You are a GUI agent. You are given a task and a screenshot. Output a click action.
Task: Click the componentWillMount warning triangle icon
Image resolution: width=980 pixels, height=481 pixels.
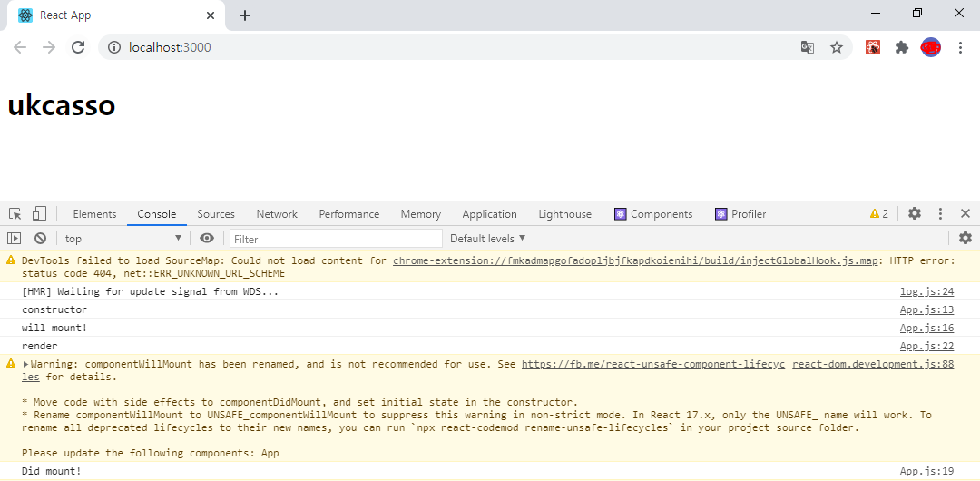pos(11,363)
